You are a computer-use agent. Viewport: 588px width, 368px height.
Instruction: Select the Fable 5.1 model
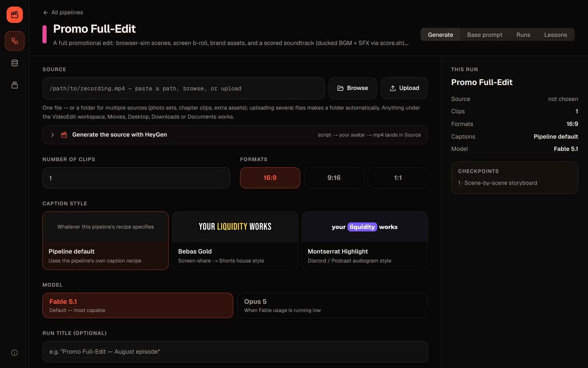pos(137,305)
